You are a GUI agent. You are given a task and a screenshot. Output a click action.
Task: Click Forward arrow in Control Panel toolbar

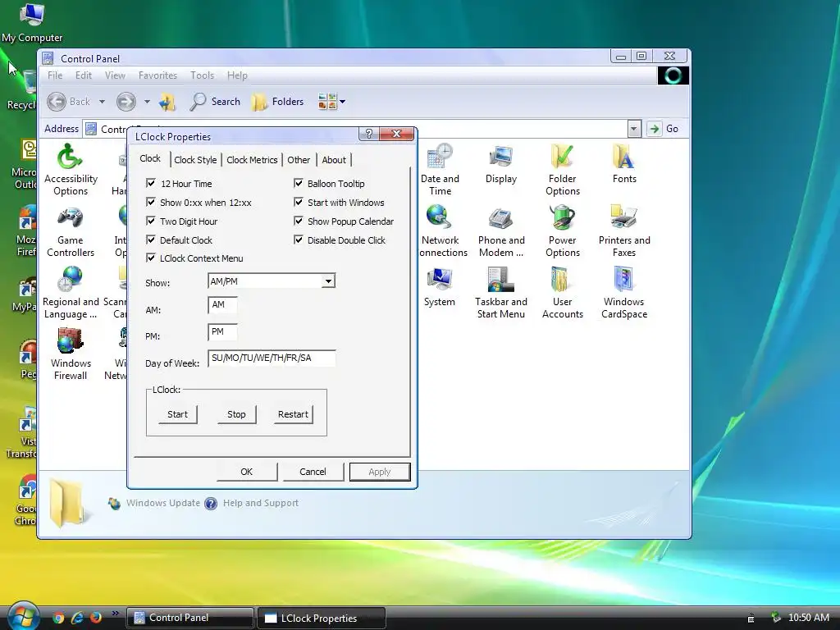[126, 101]
